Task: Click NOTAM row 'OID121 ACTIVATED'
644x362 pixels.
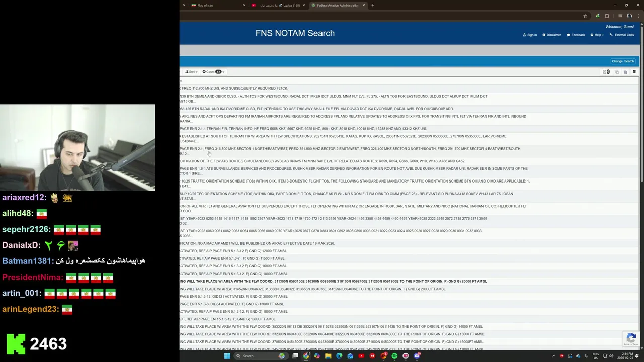Action: (x=409, y=296)
